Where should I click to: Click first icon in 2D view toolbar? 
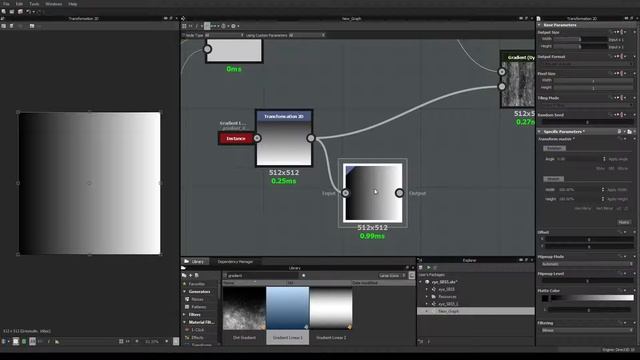(4, 26)
